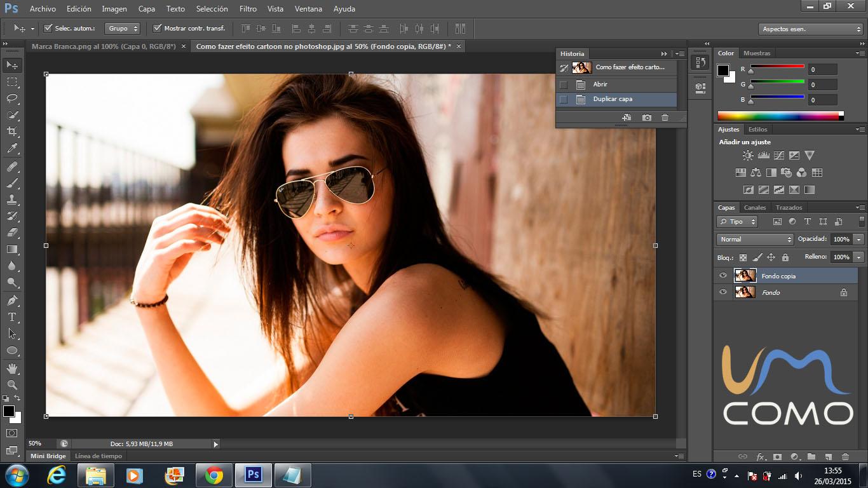Create new snapshot in Historia panel
The height and width of the screenshot is (488, 868).
[x=646, y=118]
